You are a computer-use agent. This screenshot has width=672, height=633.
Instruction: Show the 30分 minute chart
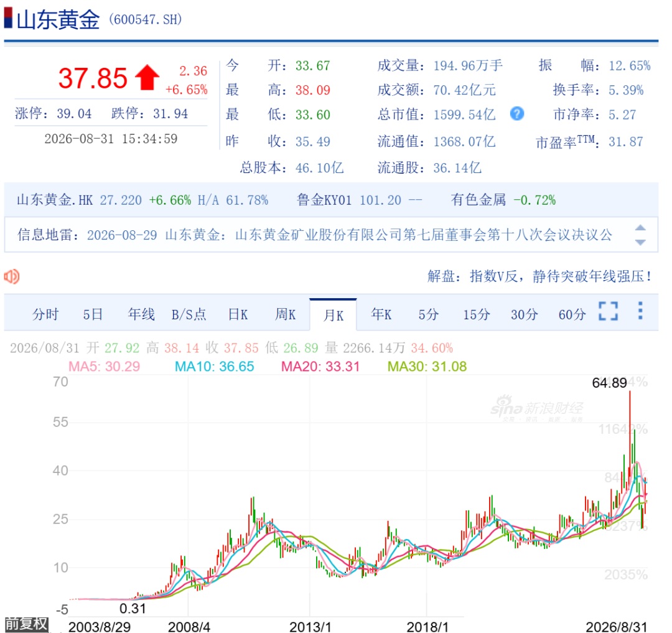(524, 314)
